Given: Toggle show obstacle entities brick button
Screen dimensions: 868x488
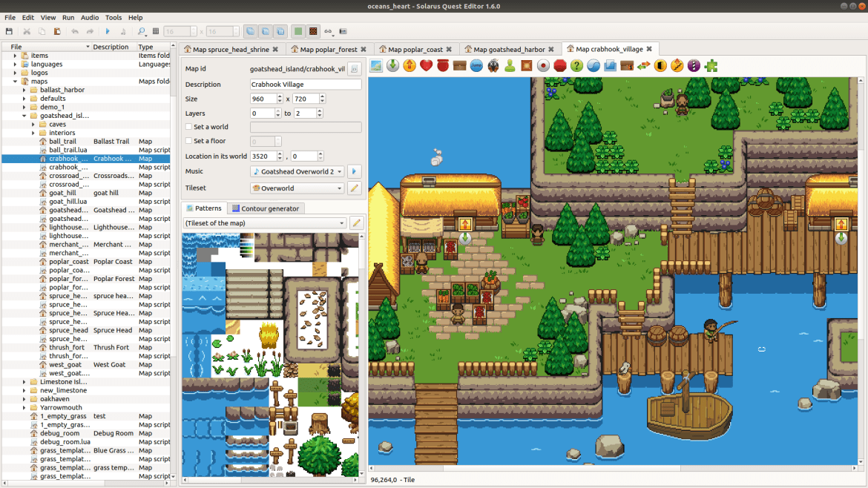Looking at the screenshot, I should coord(313,32).
